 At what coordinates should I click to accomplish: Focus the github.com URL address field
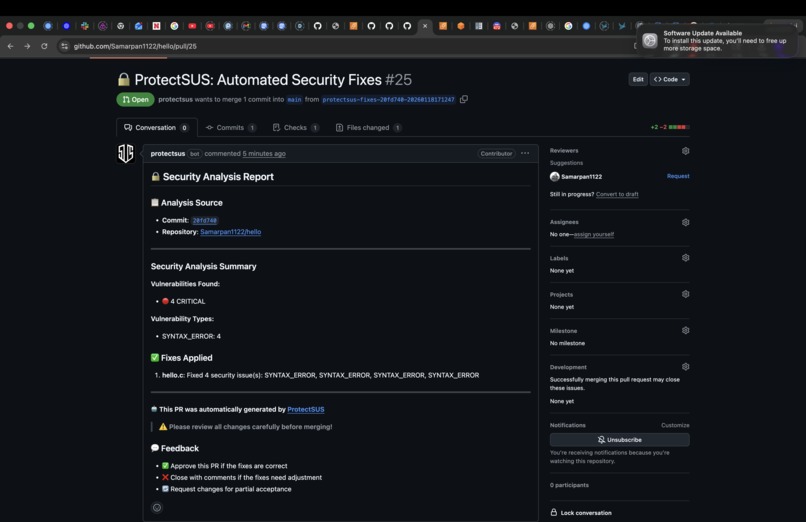pyautogui.click(x=135, y=46)
